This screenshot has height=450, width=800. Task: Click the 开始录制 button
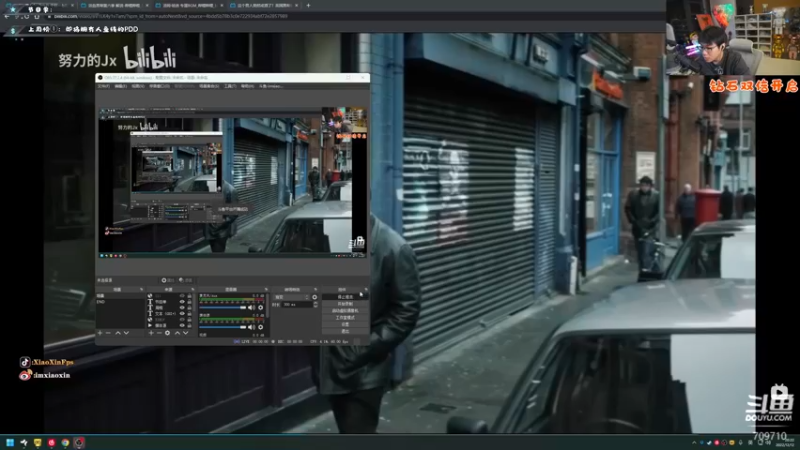pyautogui.click(x=345, y=304)
